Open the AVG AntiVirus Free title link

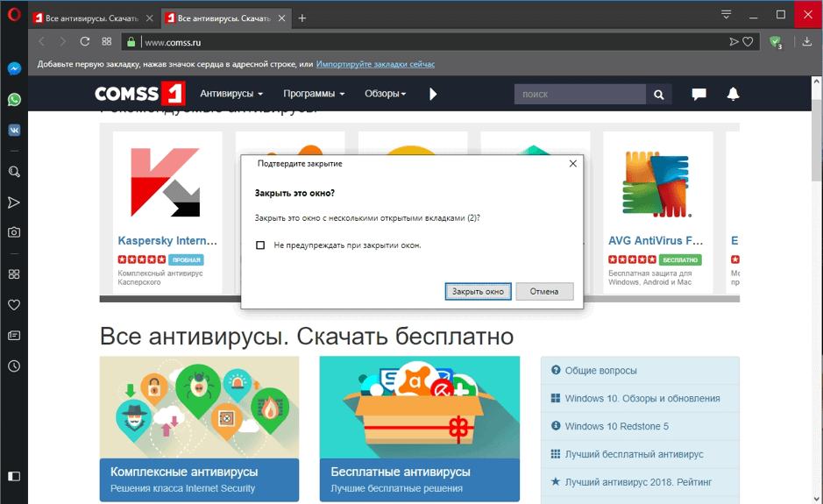656,240
